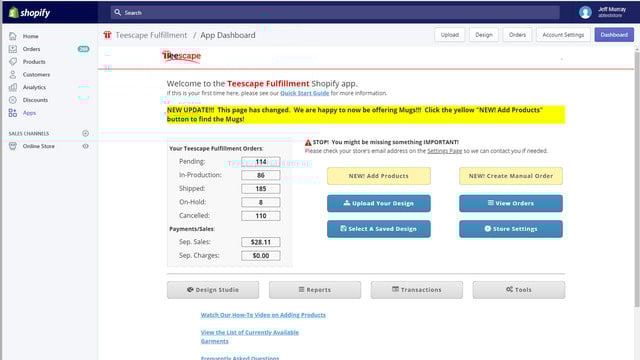Viewport: 640px width, 360px height.
Task: View the online store eye icon
Action: click(85, 146)
